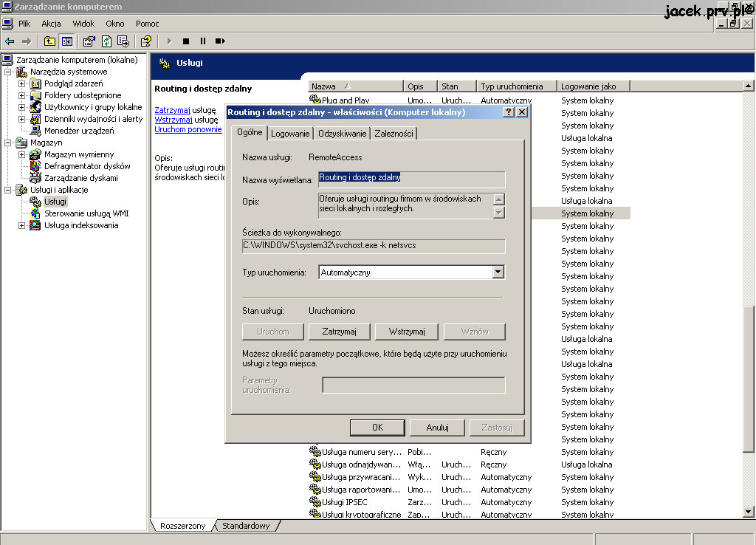Expand the Magazyn wymienny node
756x545 pixels.
[x=21, y=154]
